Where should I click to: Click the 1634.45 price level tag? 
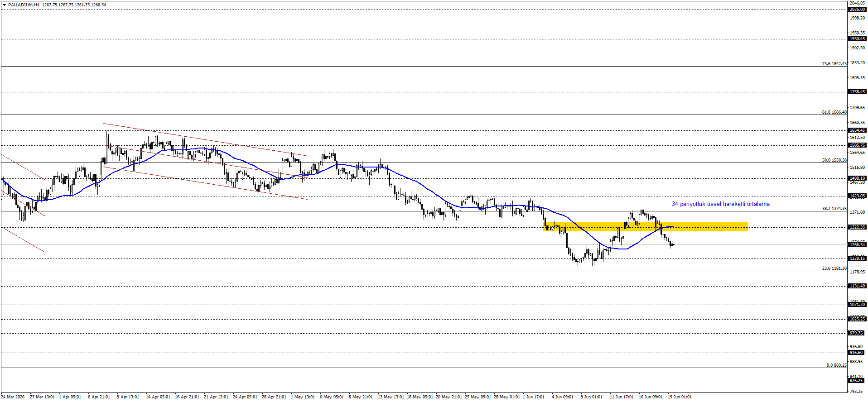pyautogui.click(x=857, y=130)
